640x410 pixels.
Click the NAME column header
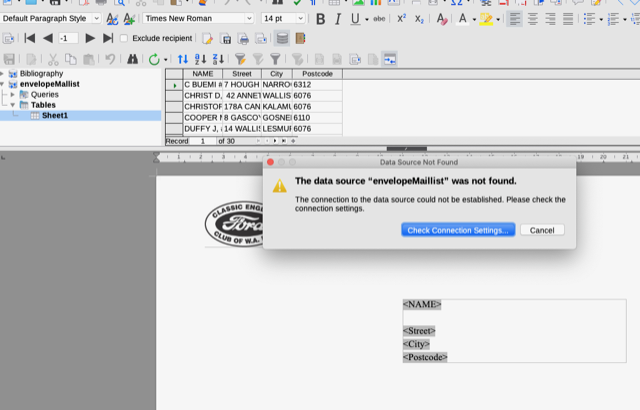pyautogui.click(x=203, y=74)
